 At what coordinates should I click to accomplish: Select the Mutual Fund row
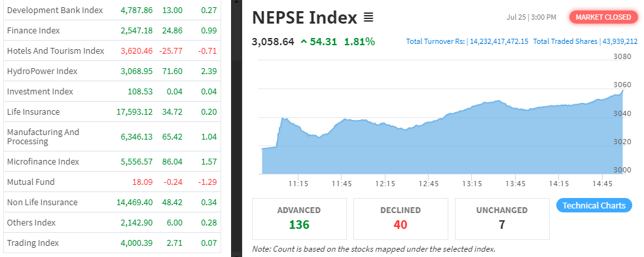[x=112, y=182]
